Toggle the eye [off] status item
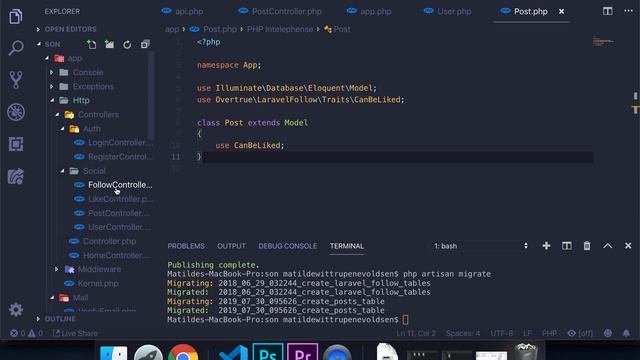Screen dimensions: 640x360 580,333
